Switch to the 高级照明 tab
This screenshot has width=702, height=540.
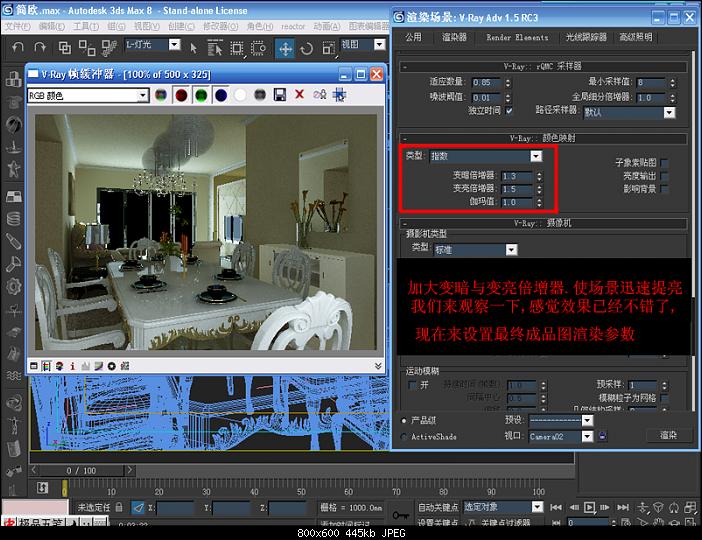pos(636,37)
